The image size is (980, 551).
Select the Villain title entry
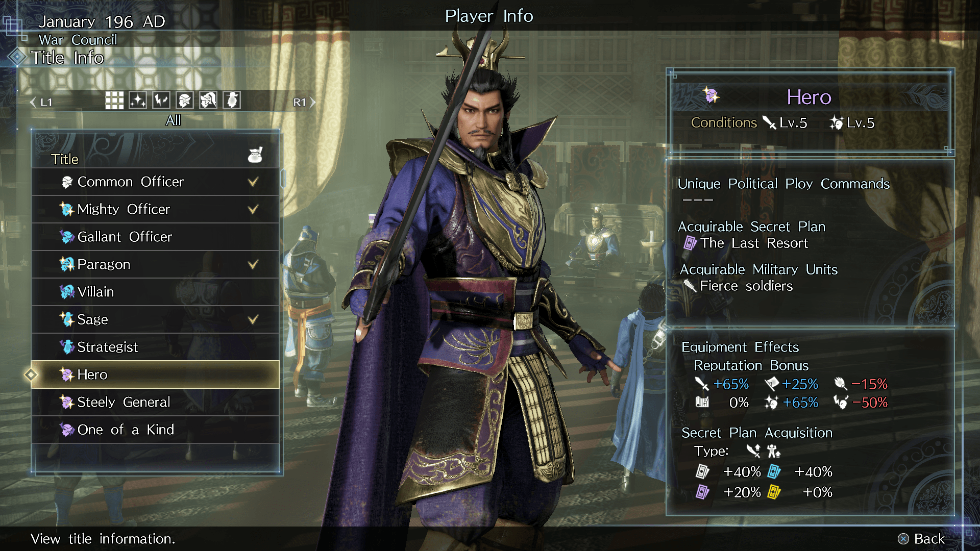[x=155, y=292]
